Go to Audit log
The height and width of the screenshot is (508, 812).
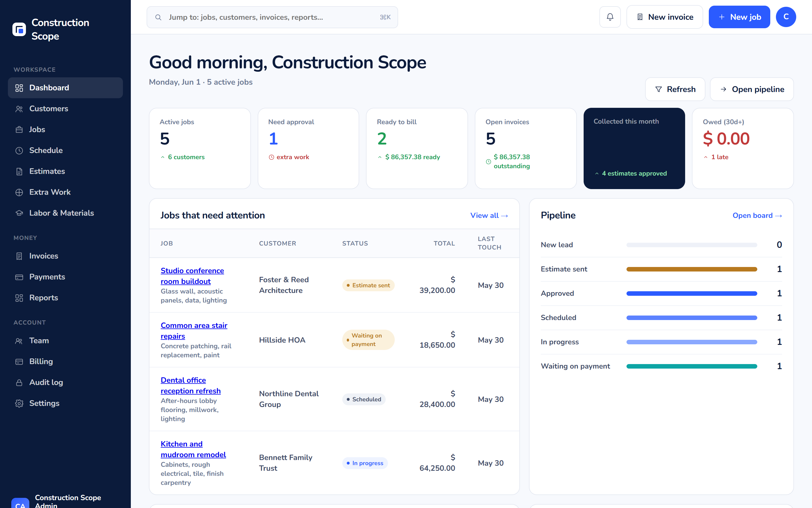point(65,382)
